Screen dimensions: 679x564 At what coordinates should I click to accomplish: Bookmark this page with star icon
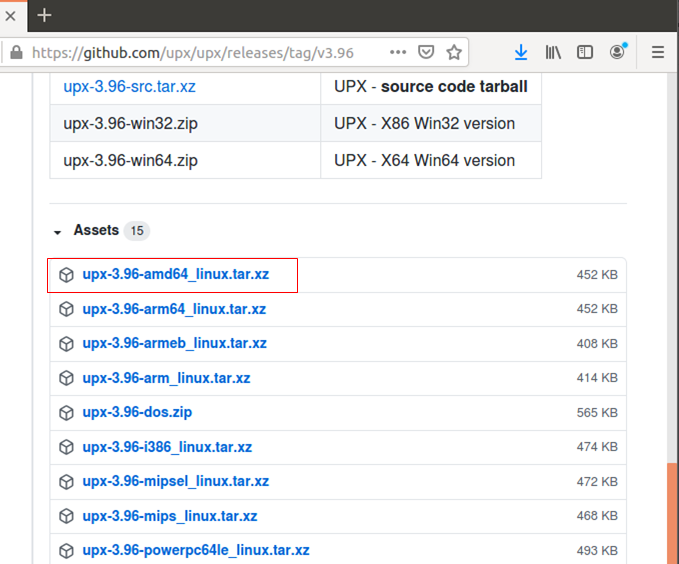(454, 52)
